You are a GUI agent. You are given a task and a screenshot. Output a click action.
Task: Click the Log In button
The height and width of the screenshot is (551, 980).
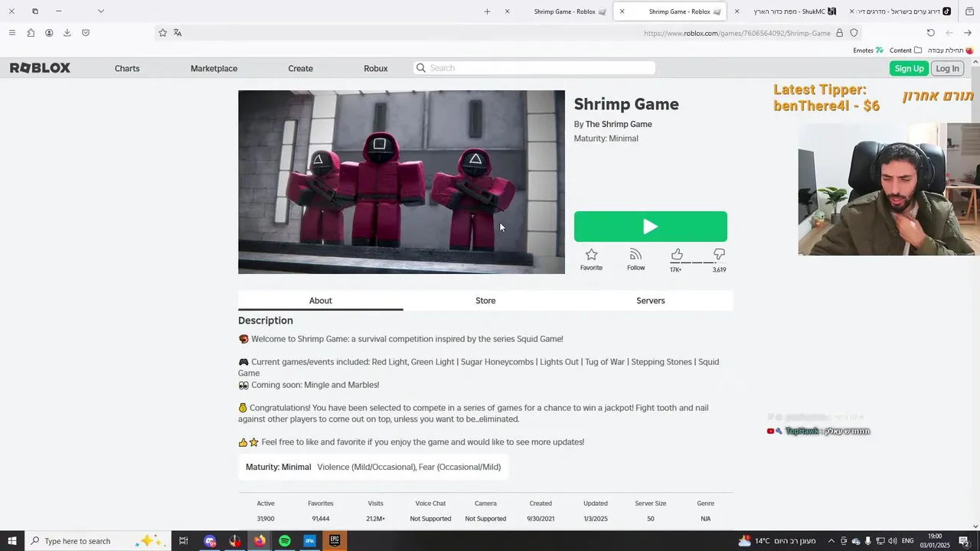pyautogui.click(x=947, y=68)
